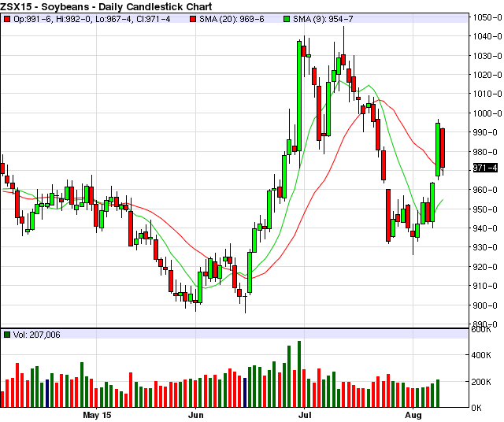
Task: Click the 'May 15' date axis label
Action: pos(97,415)
